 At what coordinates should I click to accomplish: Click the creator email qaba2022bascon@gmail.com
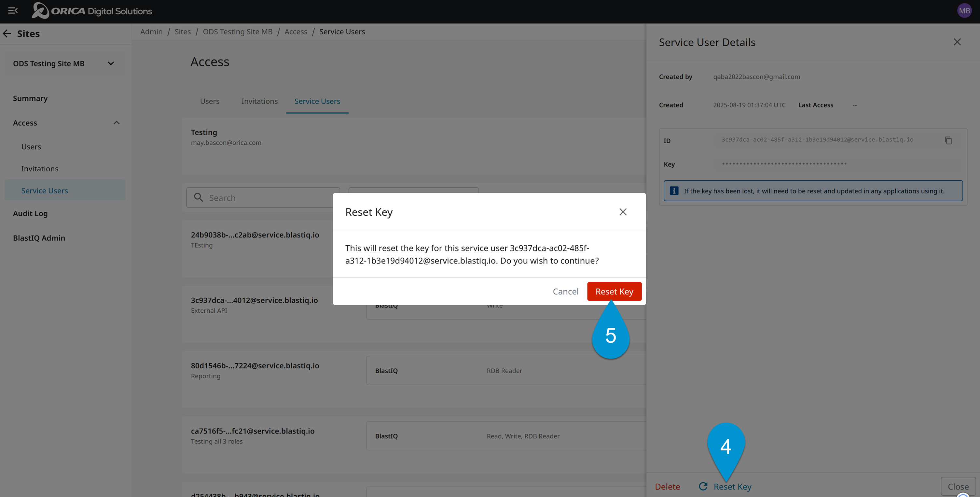756,77
